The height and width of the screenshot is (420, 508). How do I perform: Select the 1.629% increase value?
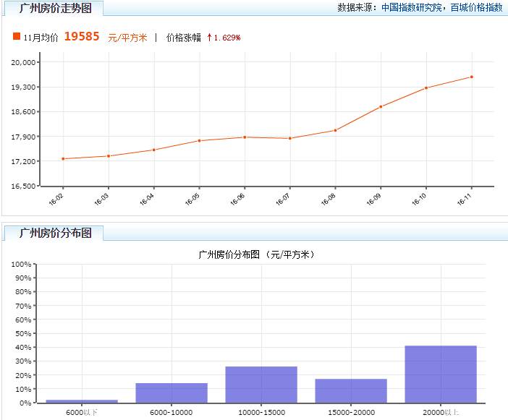tap(227, 38)
